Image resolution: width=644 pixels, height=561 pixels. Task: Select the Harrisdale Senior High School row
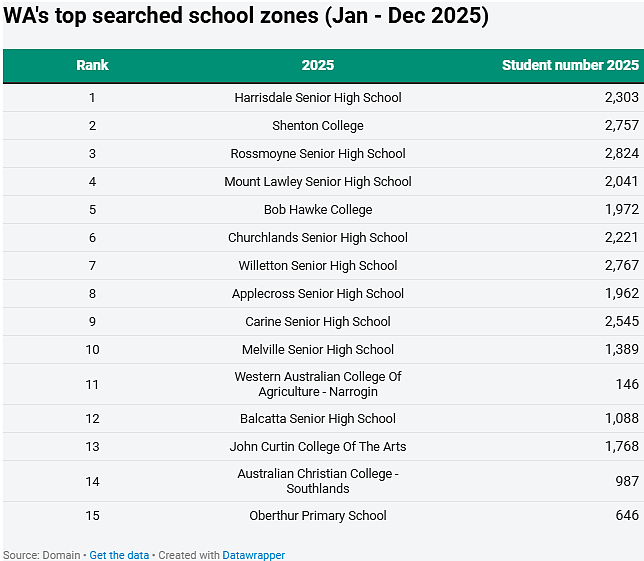pyautogui.click(x=321, y=97)
